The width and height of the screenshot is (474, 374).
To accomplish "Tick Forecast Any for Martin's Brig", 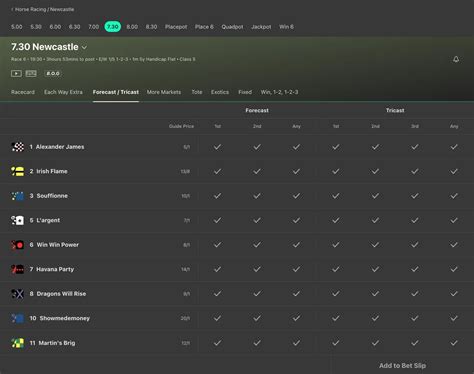I will [x=296, y=343].
